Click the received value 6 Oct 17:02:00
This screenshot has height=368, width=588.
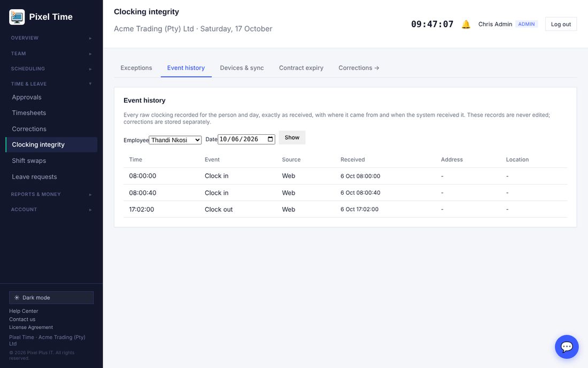pyautogui.click(x=359, y=209)
